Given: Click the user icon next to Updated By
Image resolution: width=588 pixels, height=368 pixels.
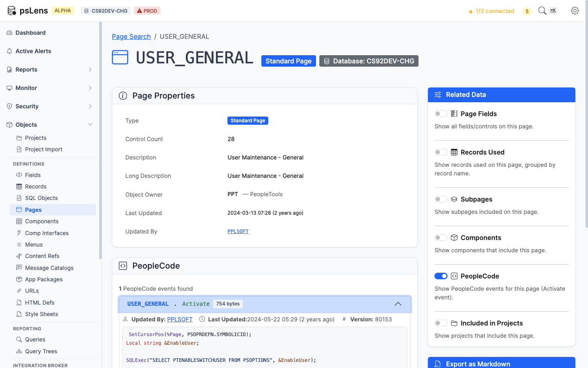Looking at the screenshot, I should (x=125, y=319).
